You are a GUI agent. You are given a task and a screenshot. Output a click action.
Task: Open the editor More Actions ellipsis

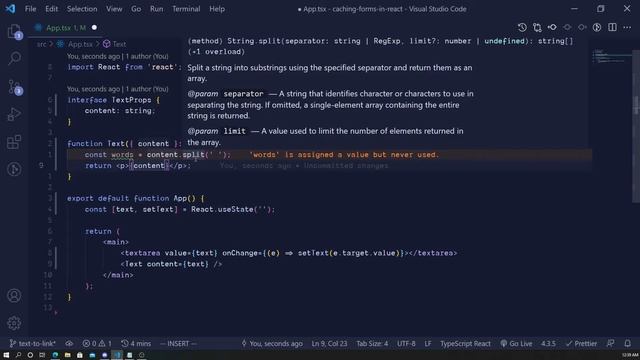(x=627, y=27)
